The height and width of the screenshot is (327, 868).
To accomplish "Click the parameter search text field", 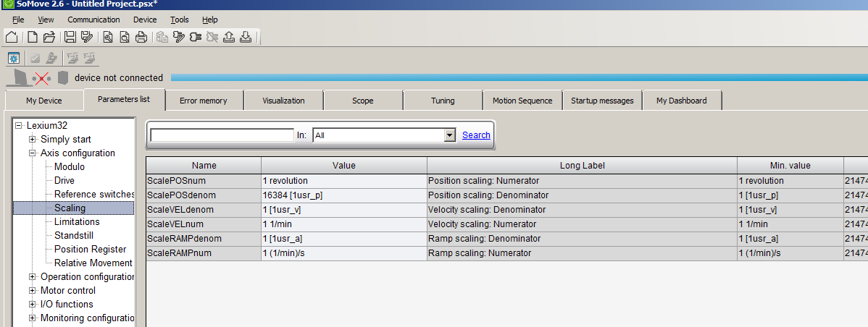I will (x=222, y=135).
